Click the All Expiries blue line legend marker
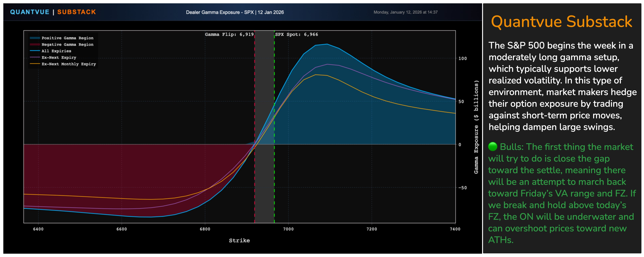Viewport: 644px width, 257px height. coord(35,51)
